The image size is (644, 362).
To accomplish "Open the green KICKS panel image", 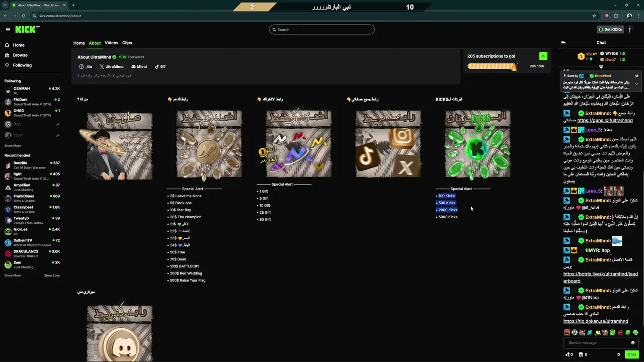I will pyautogui.click(x=477, y=145).
